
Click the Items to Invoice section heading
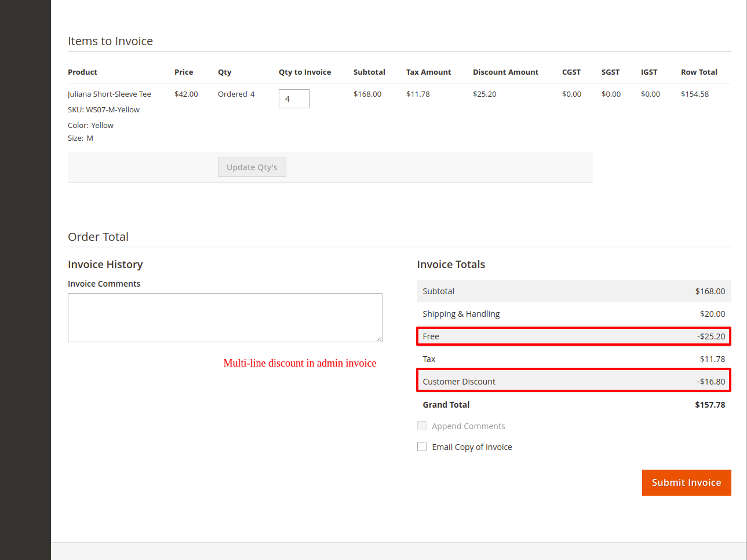[x=110, y=41]
